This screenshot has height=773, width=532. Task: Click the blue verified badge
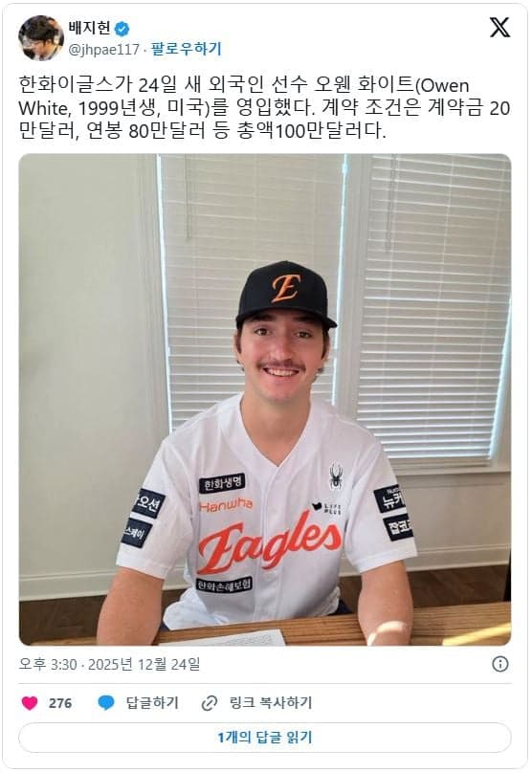(122, 29)
